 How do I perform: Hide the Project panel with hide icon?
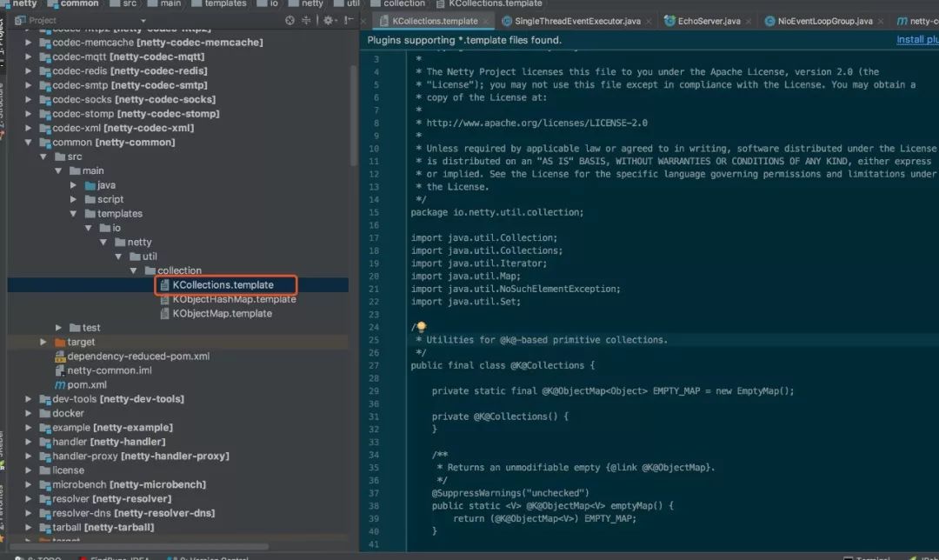pos(350,20)
